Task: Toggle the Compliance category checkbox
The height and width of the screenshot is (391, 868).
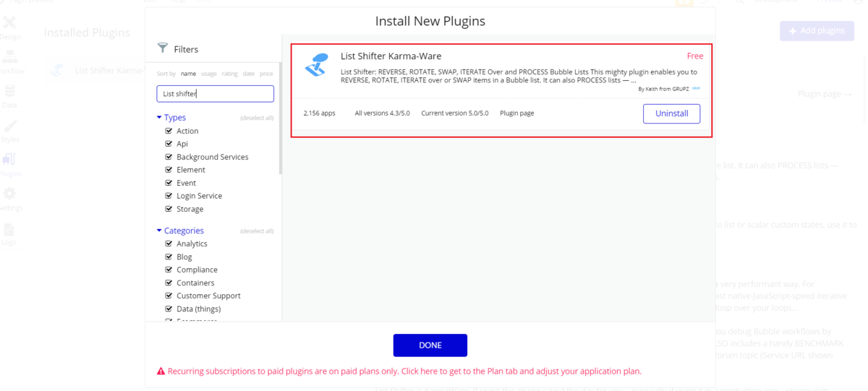Action: (x=169, y=270)
